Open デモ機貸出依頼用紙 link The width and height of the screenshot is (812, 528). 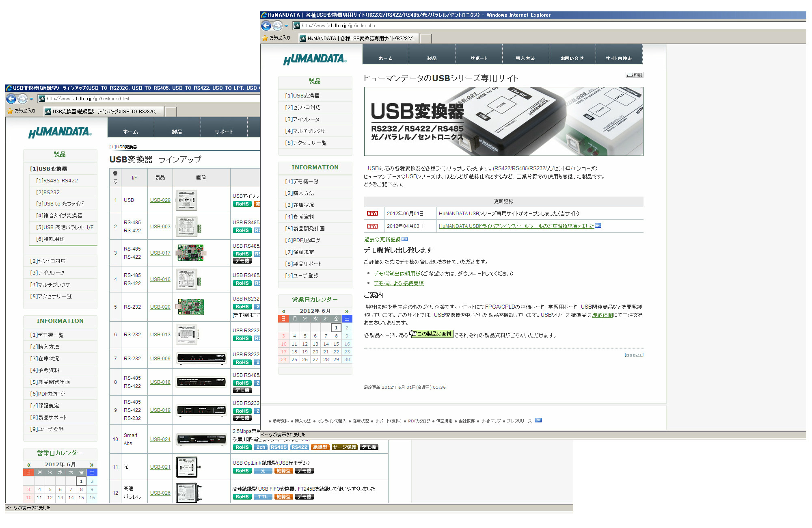point(397,274)
